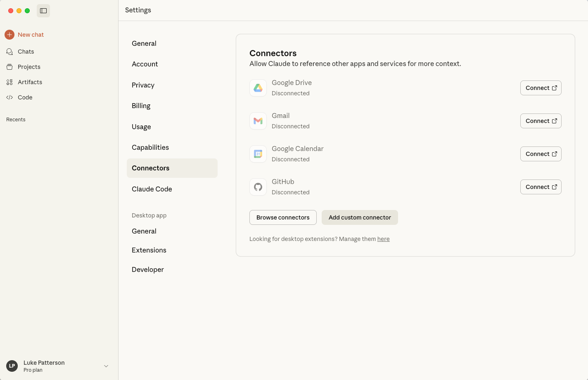Open Chats from the sidebar
Screen dimensions: 588x380
(x=26, y=52)
